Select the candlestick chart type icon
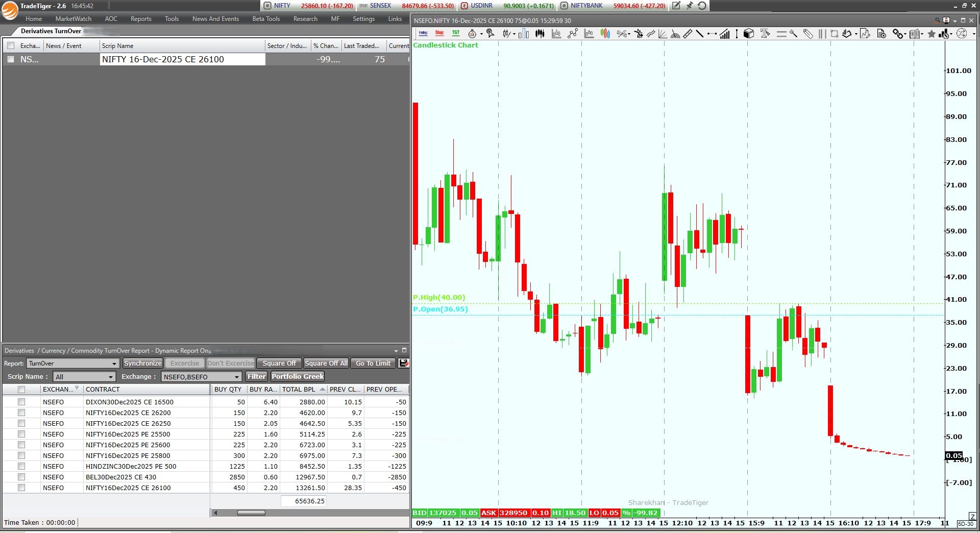Screen dimensions: 980x533 tap(540, 34)
